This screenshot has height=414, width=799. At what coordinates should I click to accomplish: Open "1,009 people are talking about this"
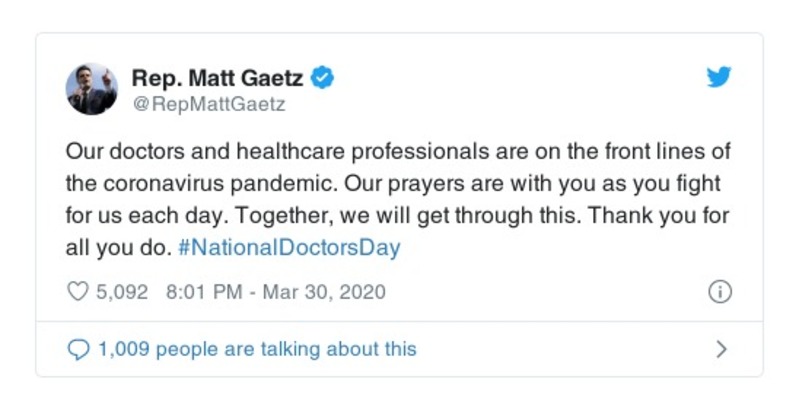point(256,350)
